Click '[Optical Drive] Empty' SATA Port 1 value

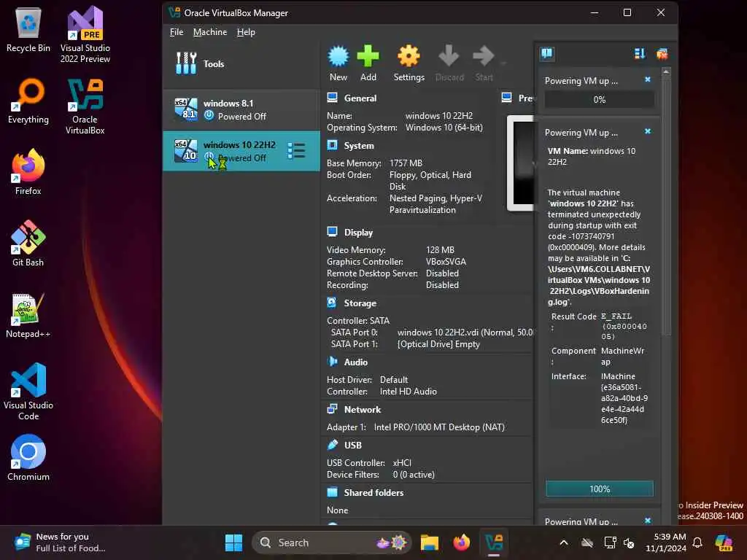click(x=438, y=344)
